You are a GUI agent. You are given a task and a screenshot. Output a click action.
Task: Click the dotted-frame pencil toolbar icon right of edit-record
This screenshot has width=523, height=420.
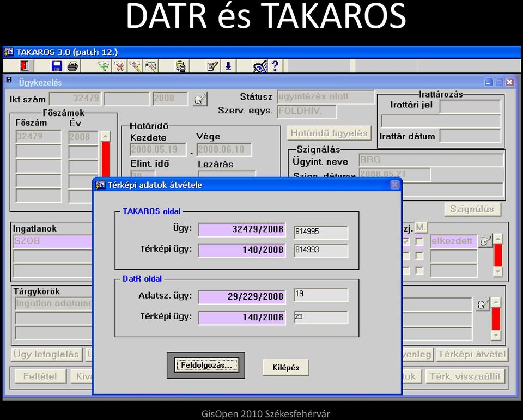(x=151, y=66)
